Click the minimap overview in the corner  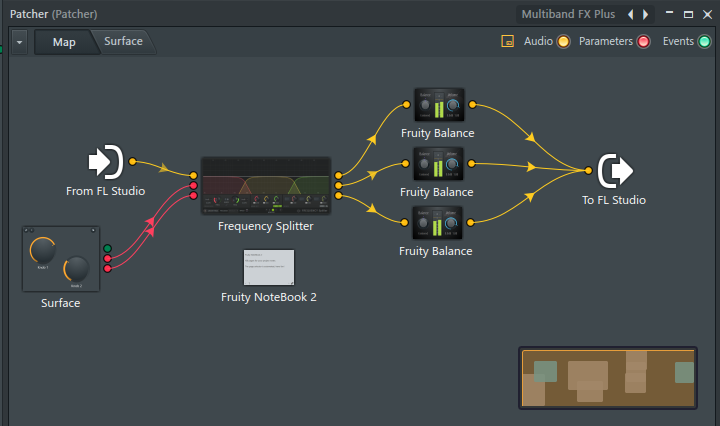pyautogui.click(x=608, y=378)
